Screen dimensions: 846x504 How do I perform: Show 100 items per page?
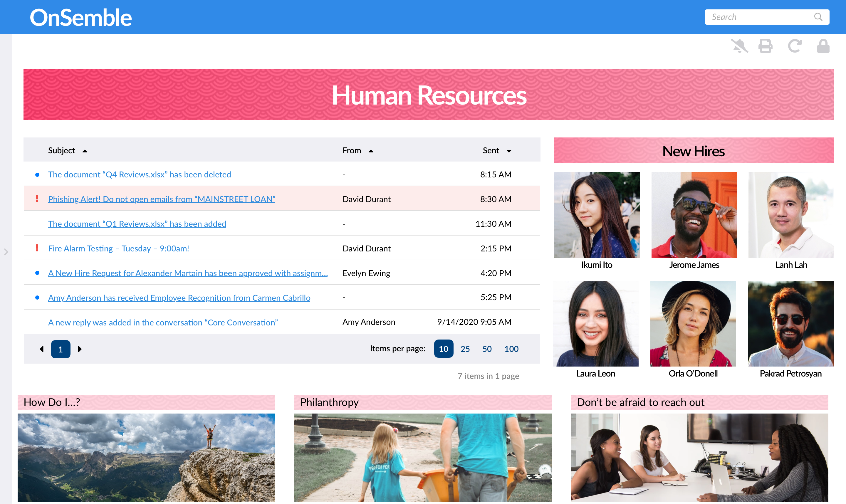pyautogui.click(x=511, y=349)
